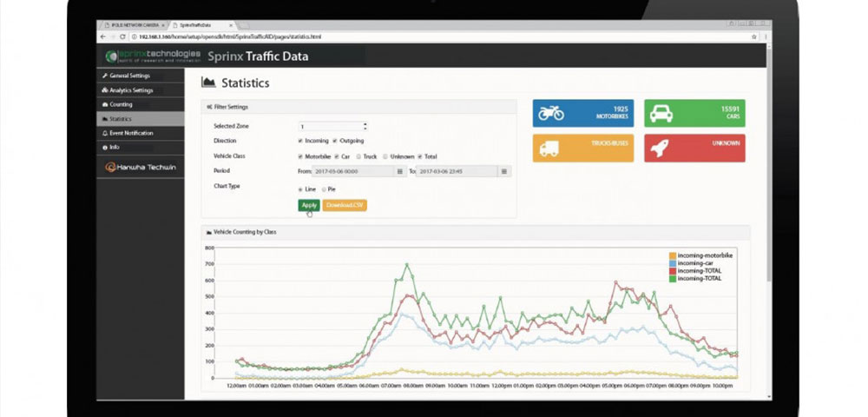
Task: Click the browser back arrow
Action: [x=103, y=36]
